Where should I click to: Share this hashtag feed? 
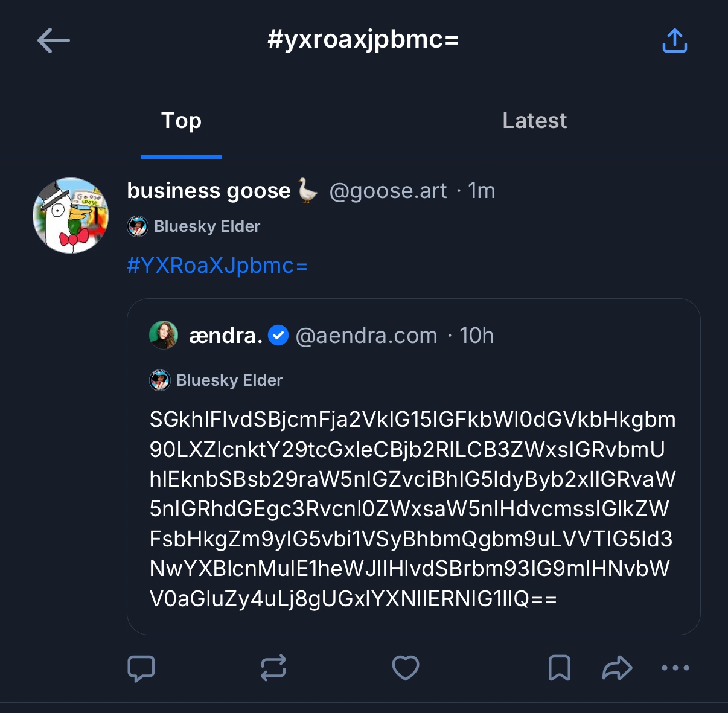click(x=674, y=41)
